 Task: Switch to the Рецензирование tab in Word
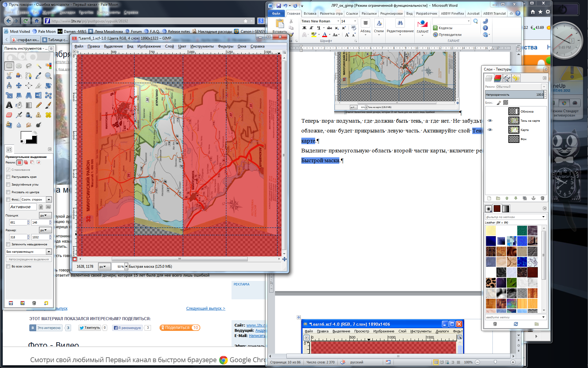(391, 13)
